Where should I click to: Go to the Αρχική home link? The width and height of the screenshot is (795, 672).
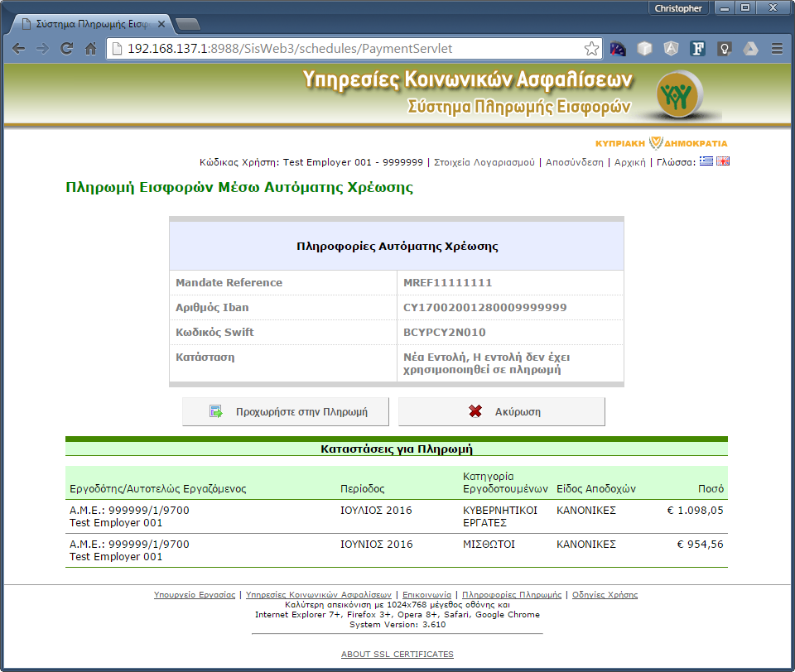tap(630, 162)
